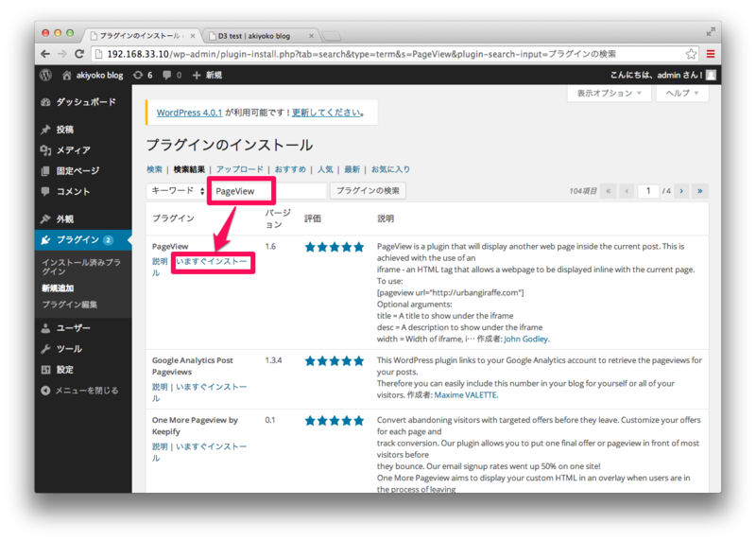Open a new browser tab
The width and height of the screenshot is (756, 541).
click(332, 36)
